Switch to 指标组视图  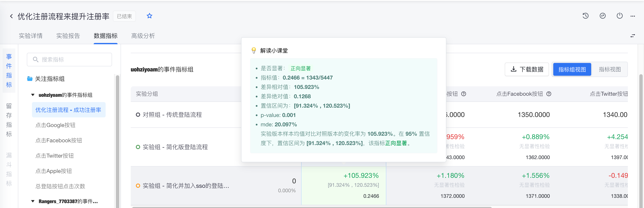[x=572, y=69]
